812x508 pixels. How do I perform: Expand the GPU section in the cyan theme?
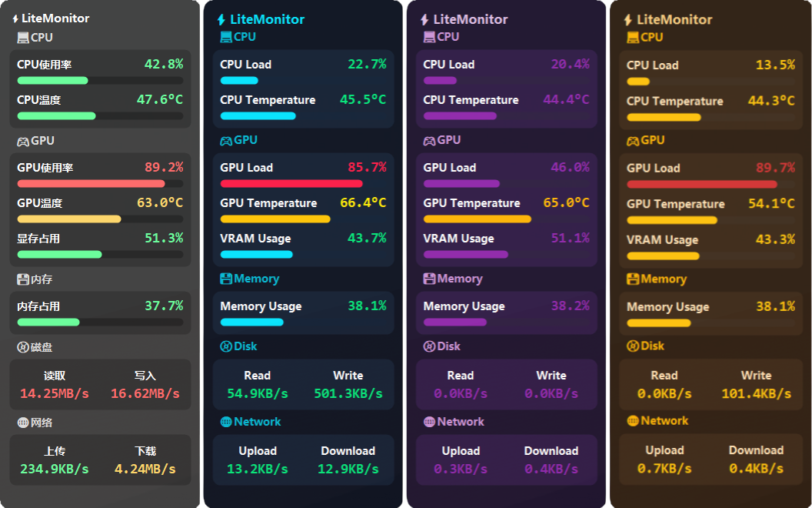tap(240, 139)
